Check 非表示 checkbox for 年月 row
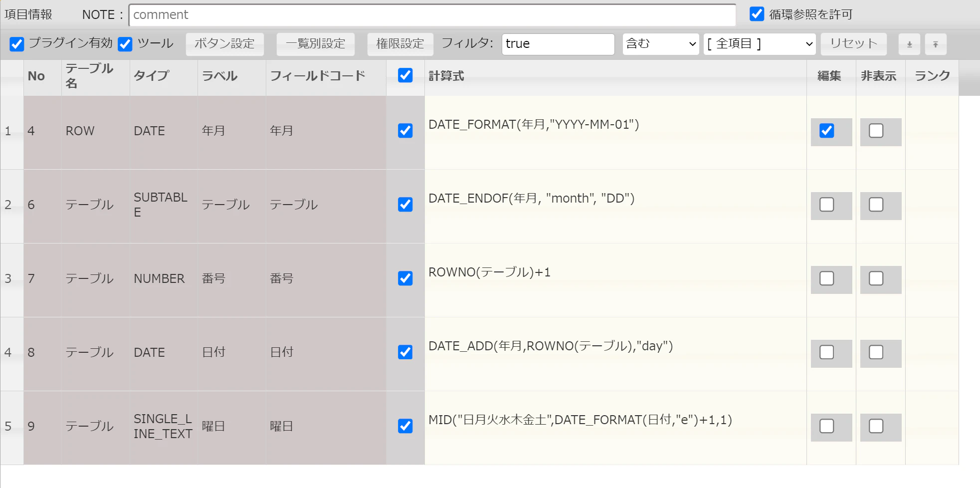Viewport: 980px width, 488px height. (x=876, y=131)
